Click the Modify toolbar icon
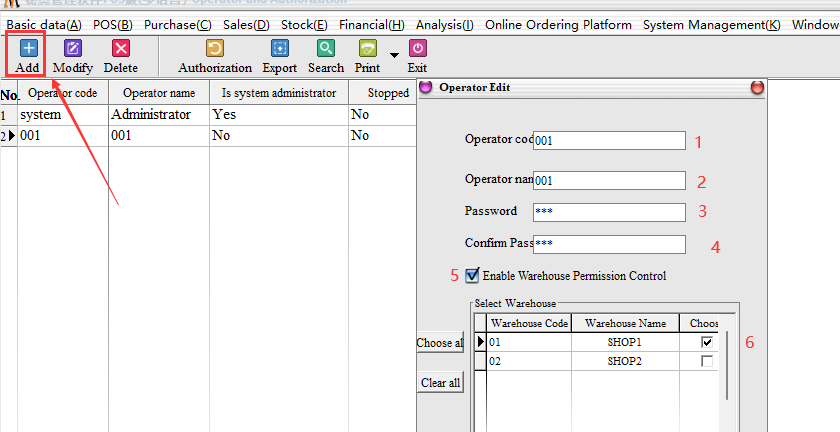The width and height of the screenshot is (840, 432). [72, 48]
